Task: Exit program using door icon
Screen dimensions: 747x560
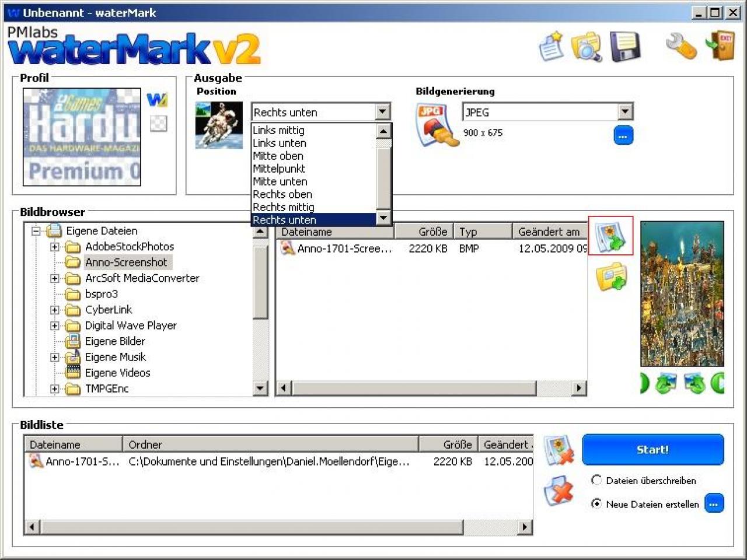Action: click(720, 46)
